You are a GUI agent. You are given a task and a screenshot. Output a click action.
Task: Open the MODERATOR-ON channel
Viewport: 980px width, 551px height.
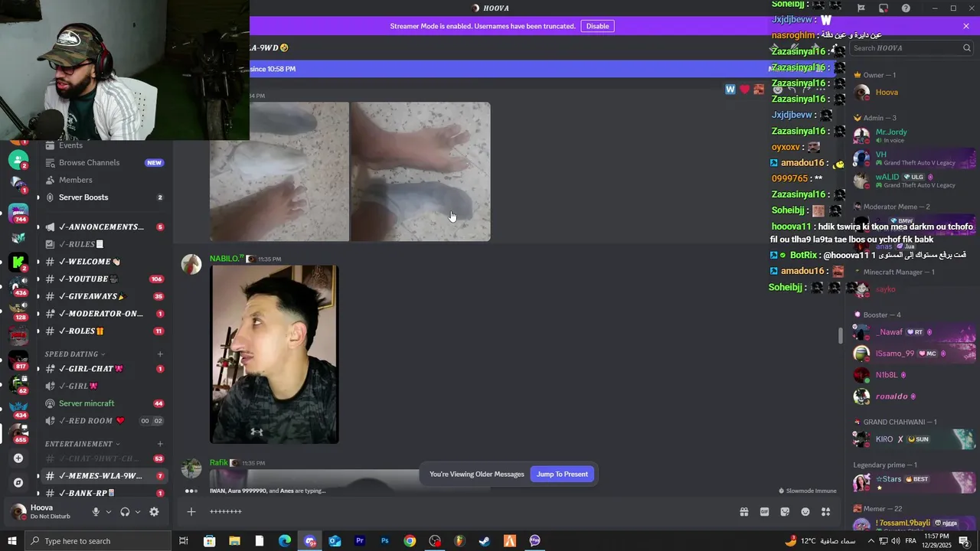coord(105,314)
